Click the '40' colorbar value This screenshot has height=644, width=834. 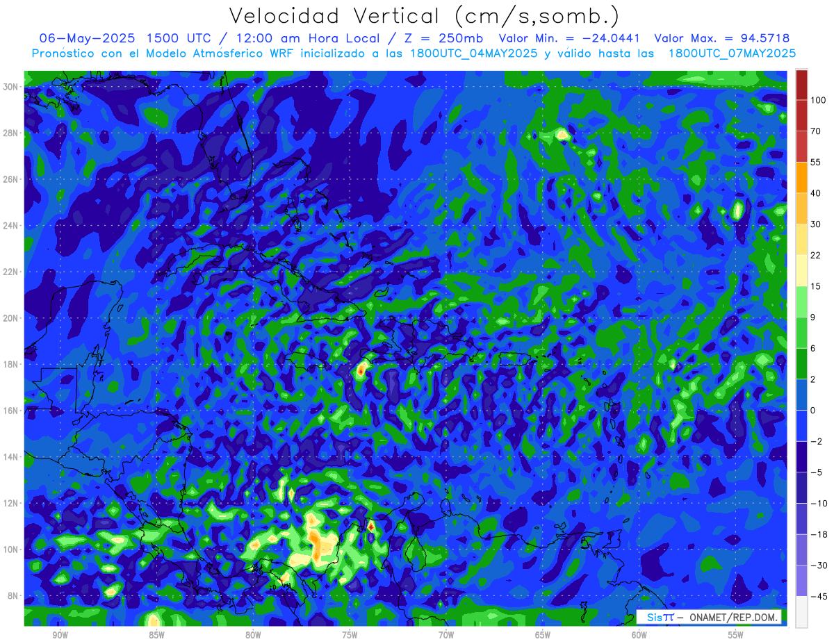click(816, 193)
